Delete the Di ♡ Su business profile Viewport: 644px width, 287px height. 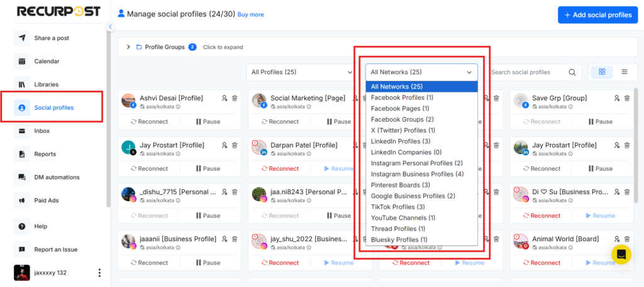coord(627,192)
